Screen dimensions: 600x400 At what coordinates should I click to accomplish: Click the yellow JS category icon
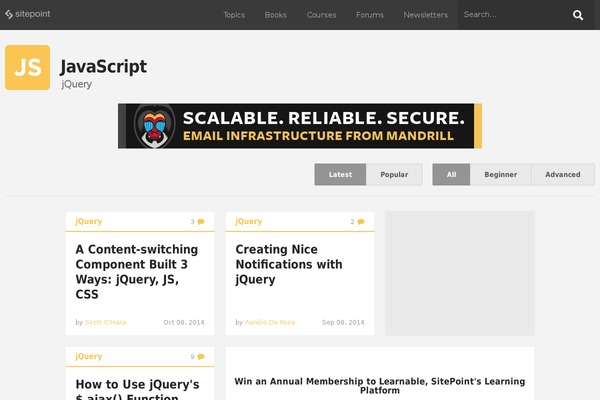(28, 67)
